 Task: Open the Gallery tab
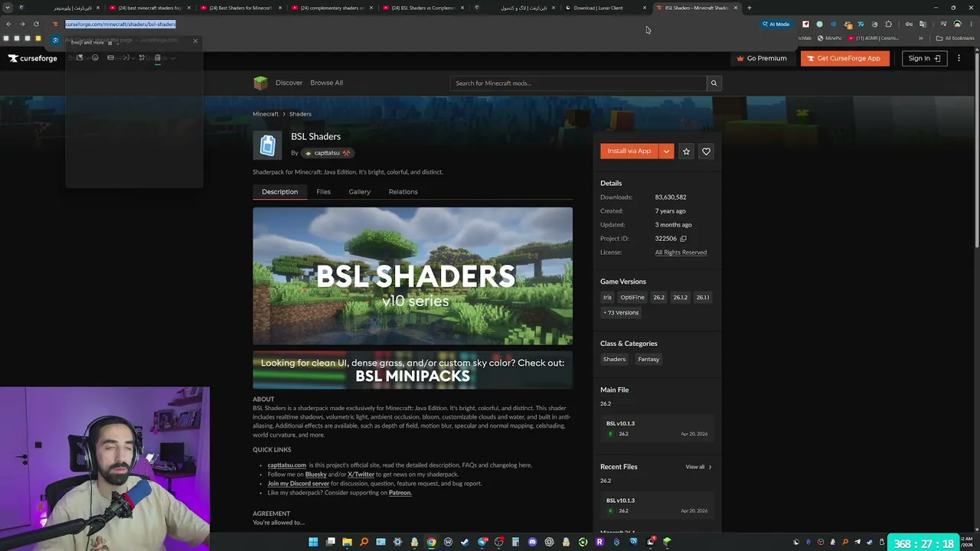[359, 192]
